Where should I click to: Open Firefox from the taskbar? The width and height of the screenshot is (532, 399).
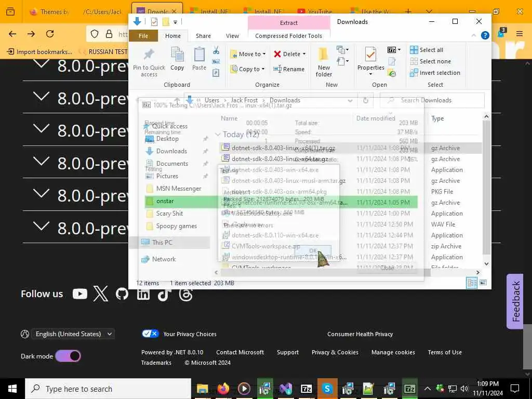223,389
